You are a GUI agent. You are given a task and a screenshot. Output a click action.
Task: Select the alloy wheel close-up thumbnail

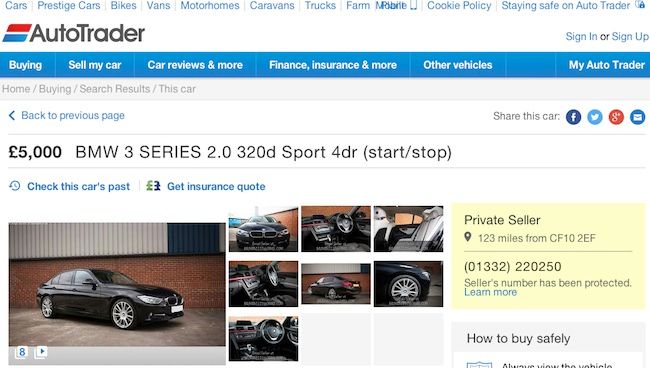tap(408, 284)
